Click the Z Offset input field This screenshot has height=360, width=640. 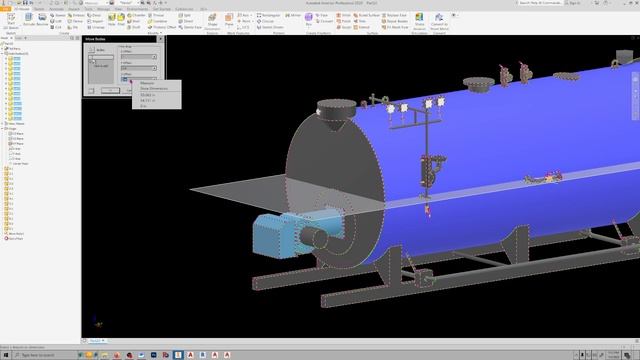[x=138, y=79]
